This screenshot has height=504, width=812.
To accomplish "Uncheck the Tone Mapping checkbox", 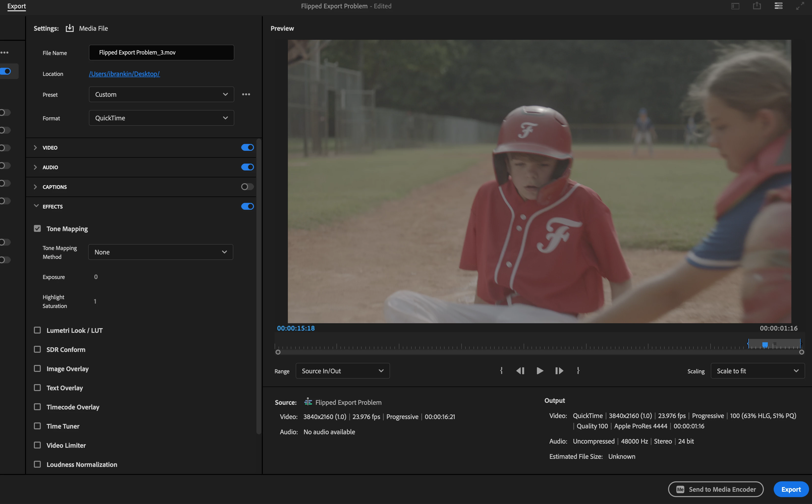I will tap(37, 229).
